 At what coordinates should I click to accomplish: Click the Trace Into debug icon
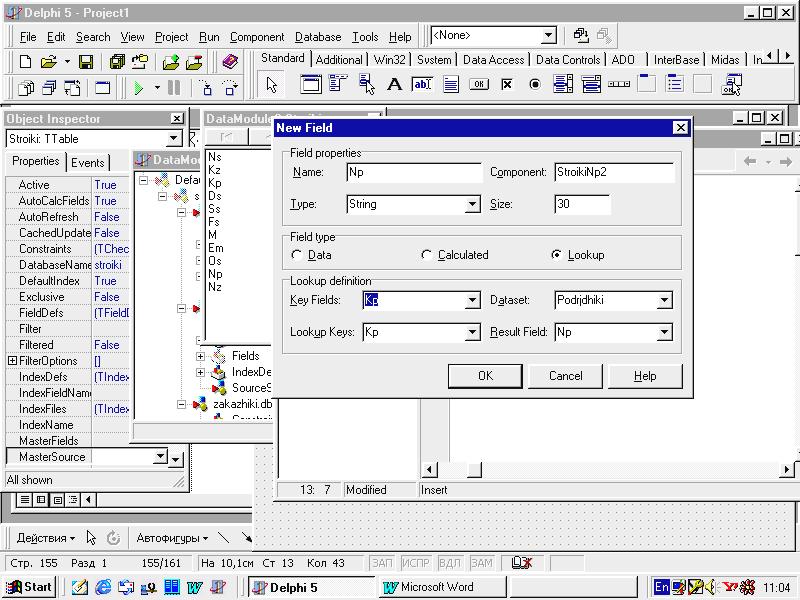coord(206,88)
